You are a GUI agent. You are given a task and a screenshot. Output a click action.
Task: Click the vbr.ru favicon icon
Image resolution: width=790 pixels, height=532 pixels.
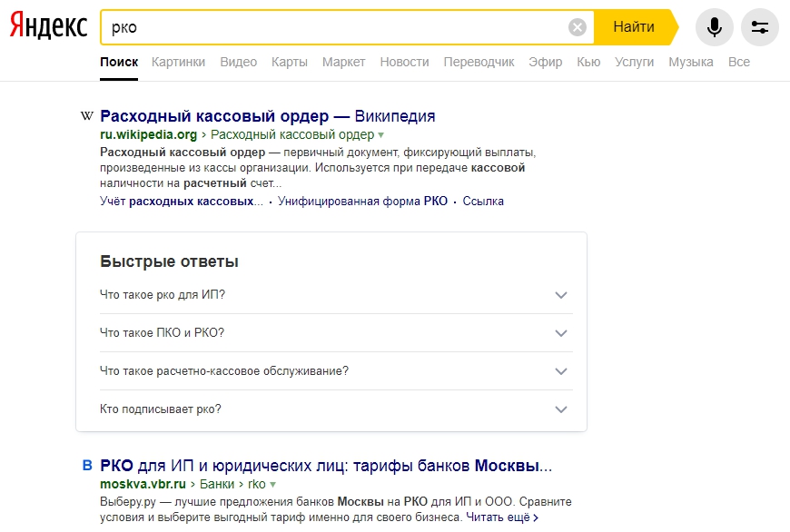(x=87, y=467)
